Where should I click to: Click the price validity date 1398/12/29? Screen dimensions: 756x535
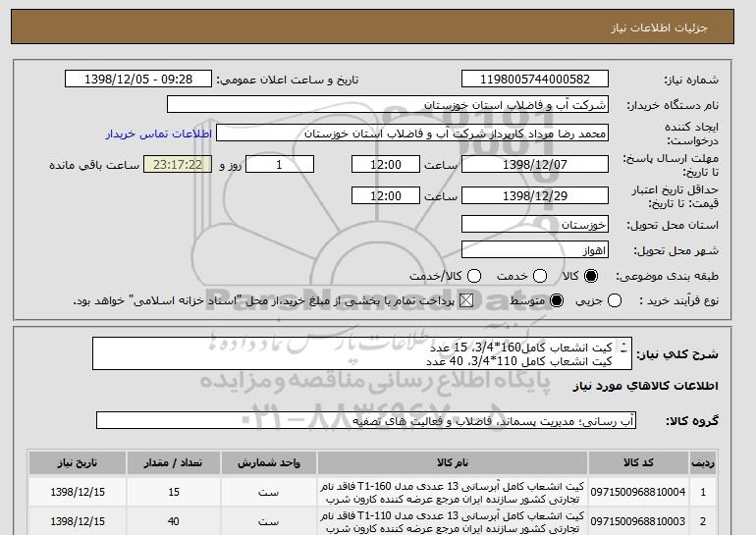click(x=535, y=195)
